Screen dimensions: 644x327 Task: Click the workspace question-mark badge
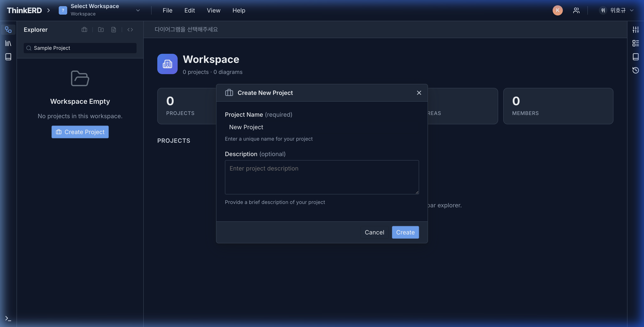pos(63,10)
